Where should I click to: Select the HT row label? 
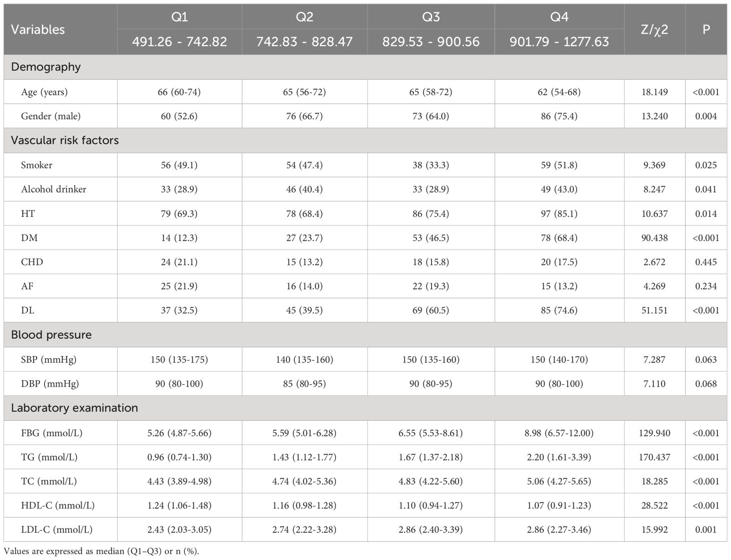(x=28, y=214)
